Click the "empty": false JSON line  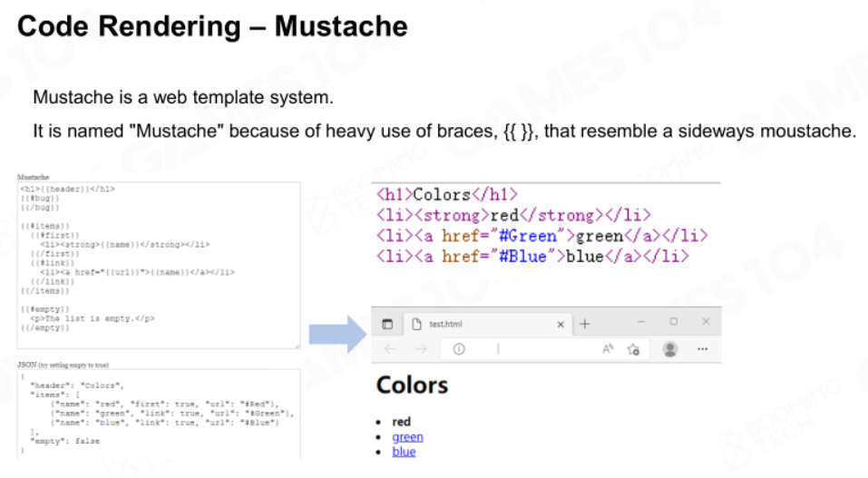[x=65, y=441]
